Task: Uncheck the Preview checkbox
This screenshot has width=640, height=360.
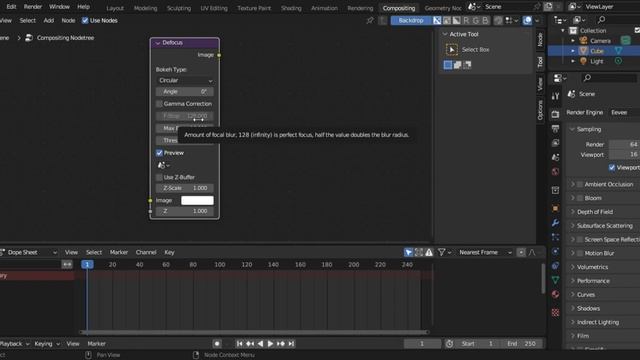Action: point(159,153)
